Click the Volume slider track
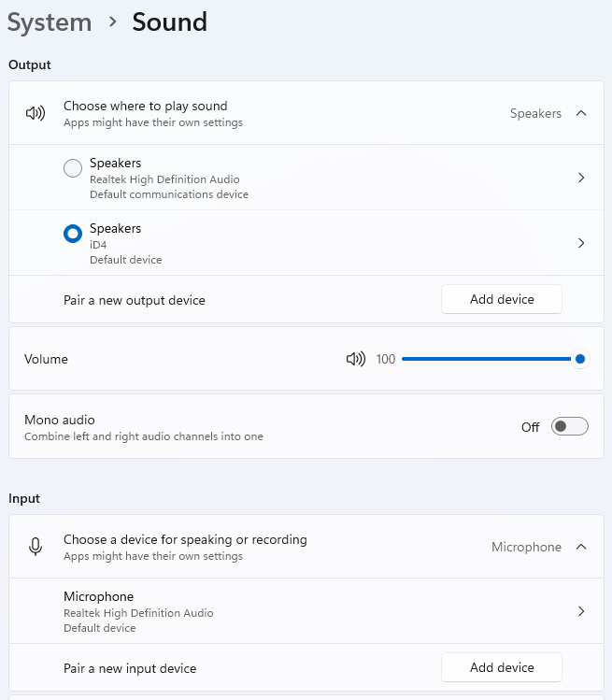 click(x=486, y=359)
